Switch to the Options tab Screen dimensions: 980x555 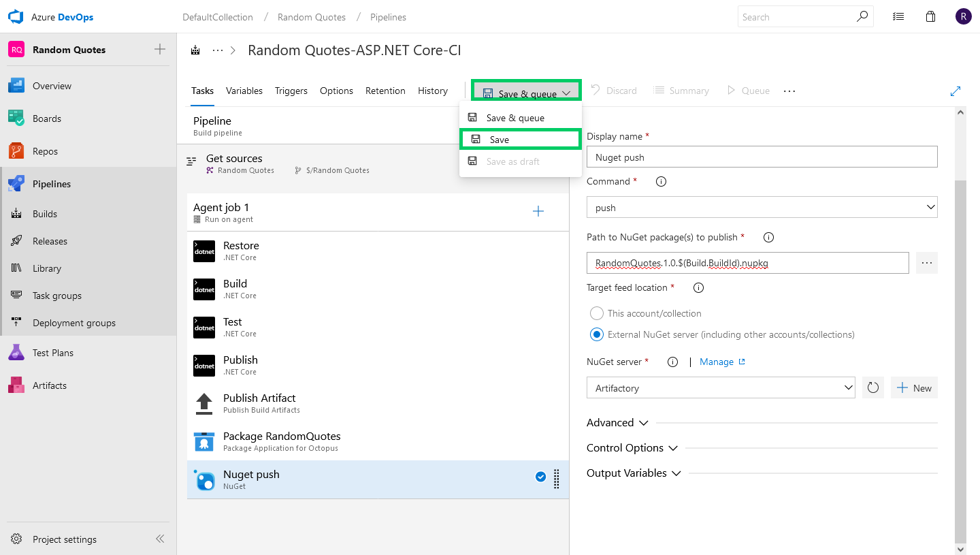[x=336, y=91]
